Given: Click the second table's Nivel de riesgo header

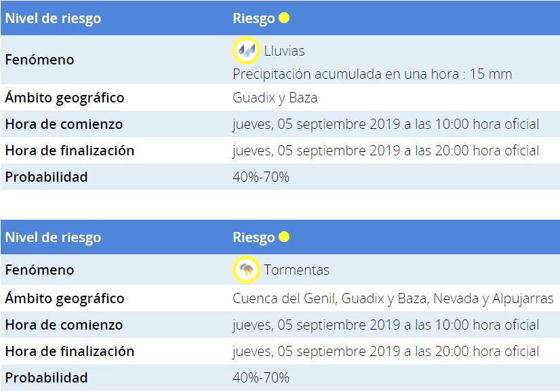Looking at the screenshot, I should [x=53, y=237].
